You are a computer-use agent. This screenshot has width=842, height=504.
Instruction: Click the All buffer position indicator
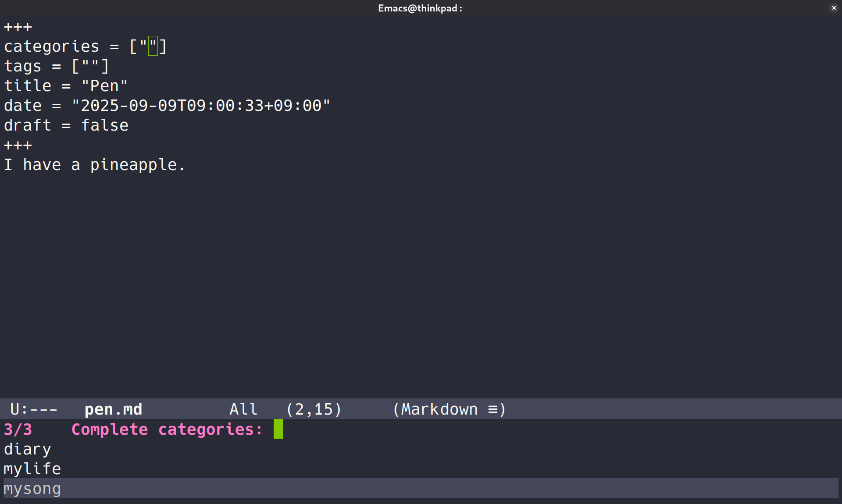pos(243,409)
